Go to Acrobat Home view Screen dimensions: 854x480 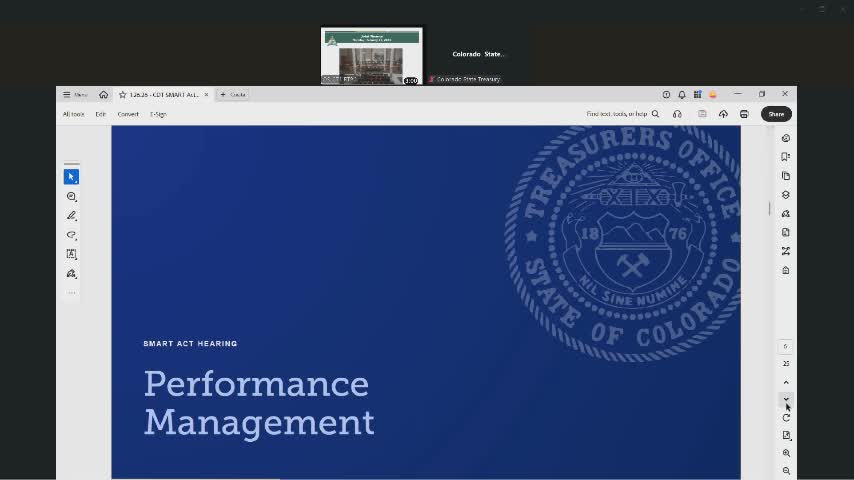[x=103, y=95]
